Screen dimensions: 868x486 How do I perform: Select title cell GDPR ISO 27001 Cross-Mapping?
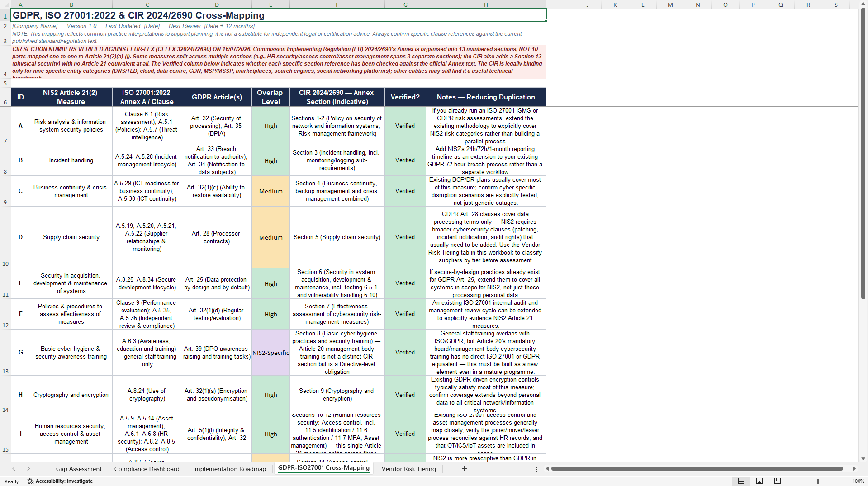pos(279,15)
